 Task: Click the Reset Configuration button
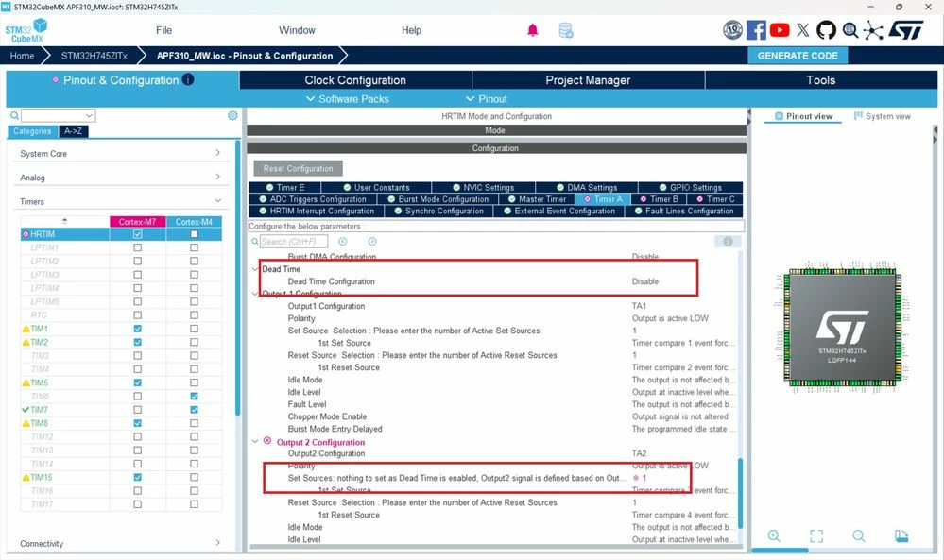(x=298, y=168)
